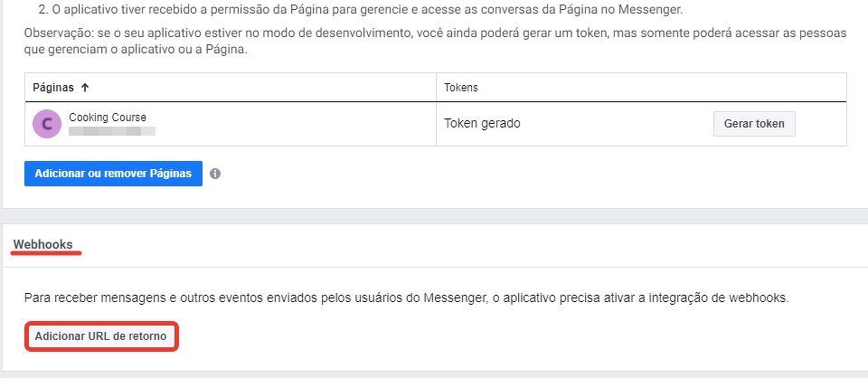Click the empty Tokens cell area before Gerar token
This screenshot has height=378, width=868.
point(624,124)
